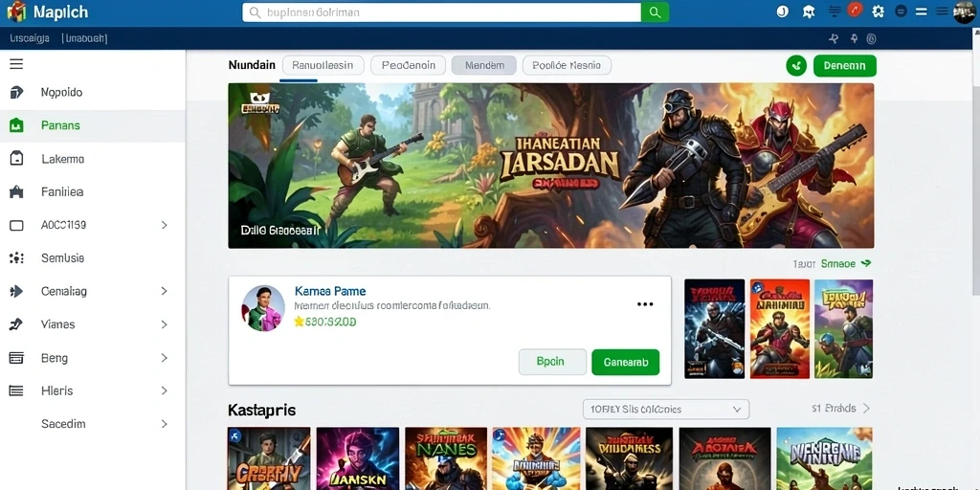Screen dimensions: 980x490
Task: Open the blue-fist game tile in Kastapris
Action: click(536, 458)
